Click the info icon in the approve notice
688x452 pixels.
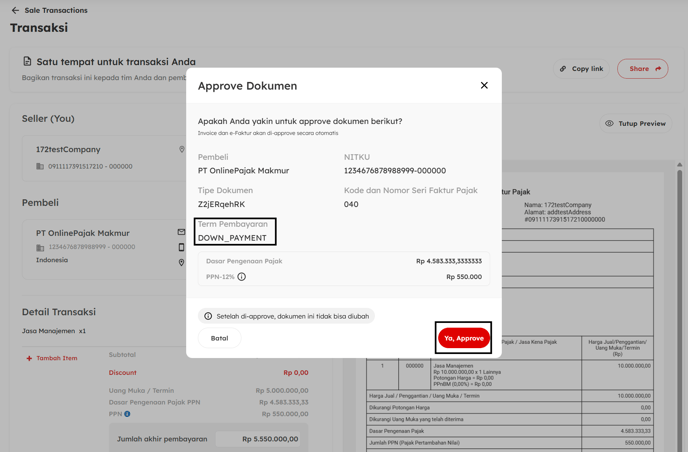click(208, 316)
